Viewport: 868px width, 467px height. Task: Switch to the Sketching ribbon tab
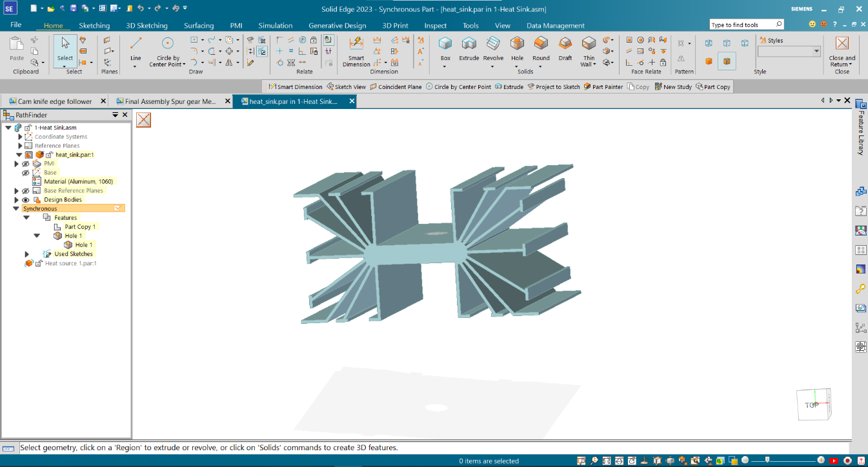coord(94,26)
